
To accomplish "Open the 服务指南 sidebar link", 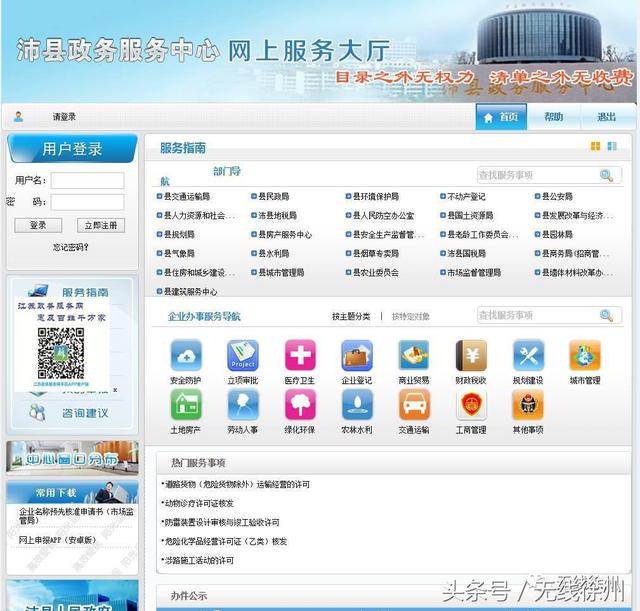I will pos(85,292).
